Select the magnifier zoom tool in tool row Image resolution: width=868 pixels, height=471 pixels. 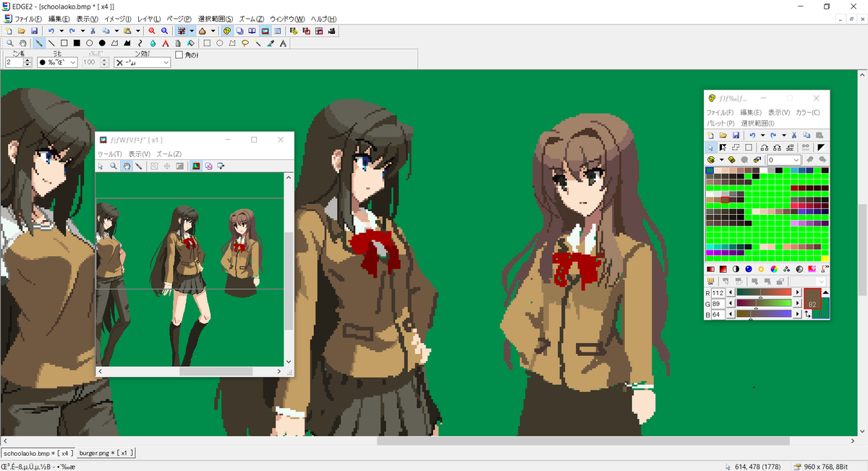tap(10, 43)
